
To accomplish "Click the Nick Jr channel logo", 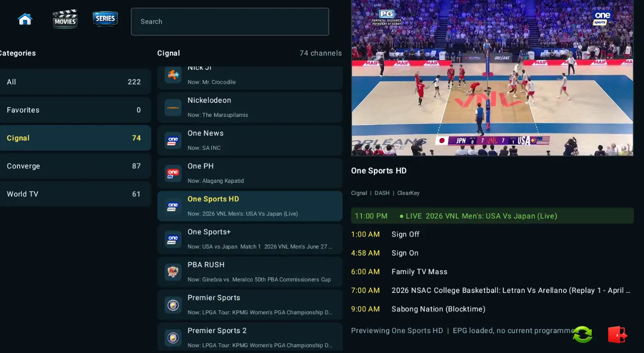I will coord(173,75).
